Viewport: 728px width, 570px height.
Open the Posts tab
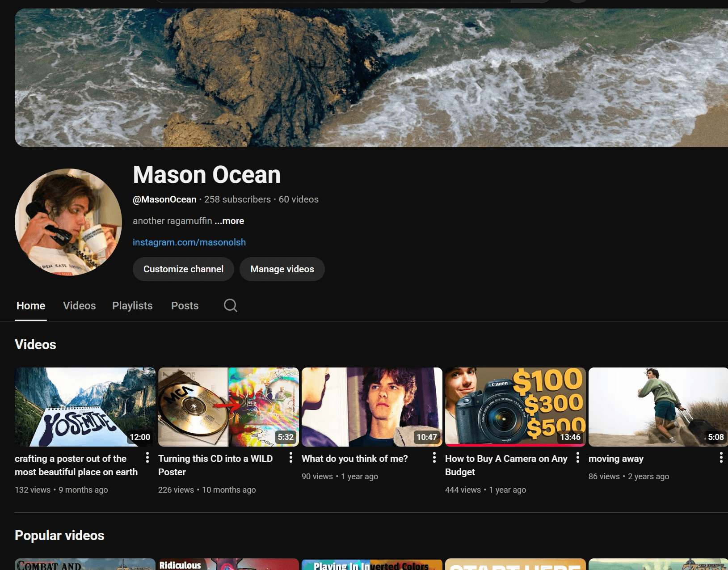click(x=185, y=305)
